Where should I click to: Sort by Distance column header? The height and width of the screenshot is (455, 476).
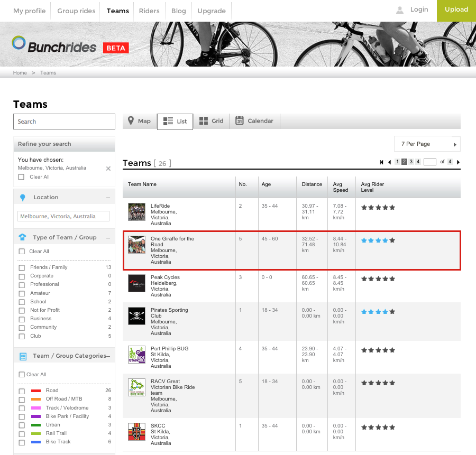(312, 184)
